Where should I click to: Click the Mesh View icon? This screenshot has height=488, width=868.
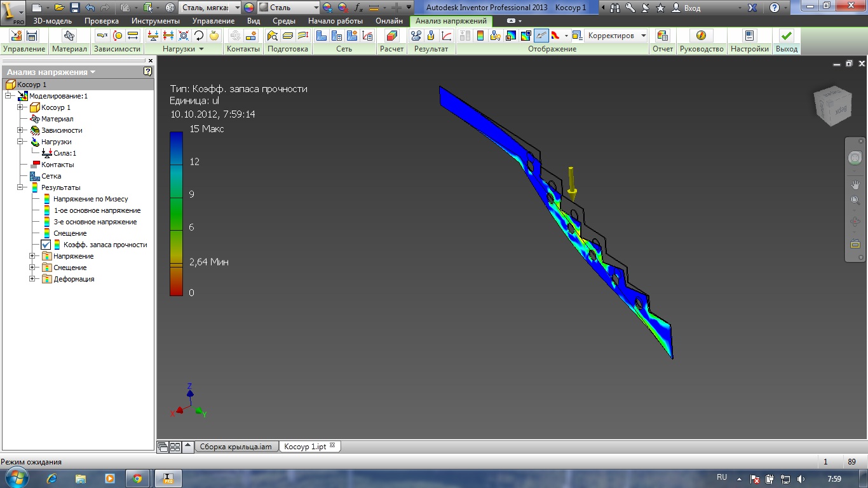[321, 36]
